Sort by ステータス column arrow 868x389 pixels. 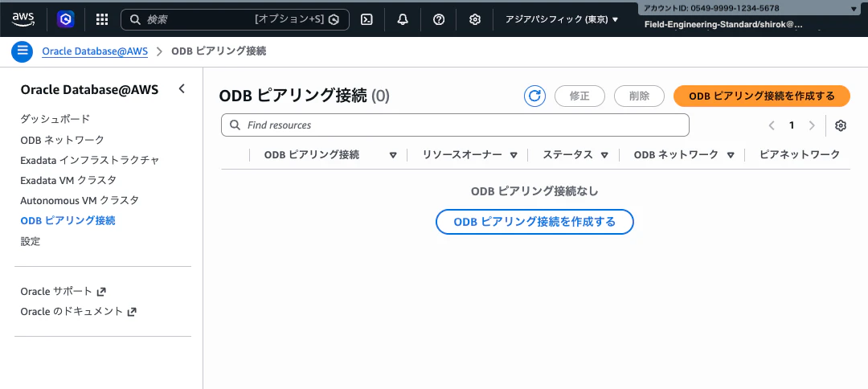point(604,155)
